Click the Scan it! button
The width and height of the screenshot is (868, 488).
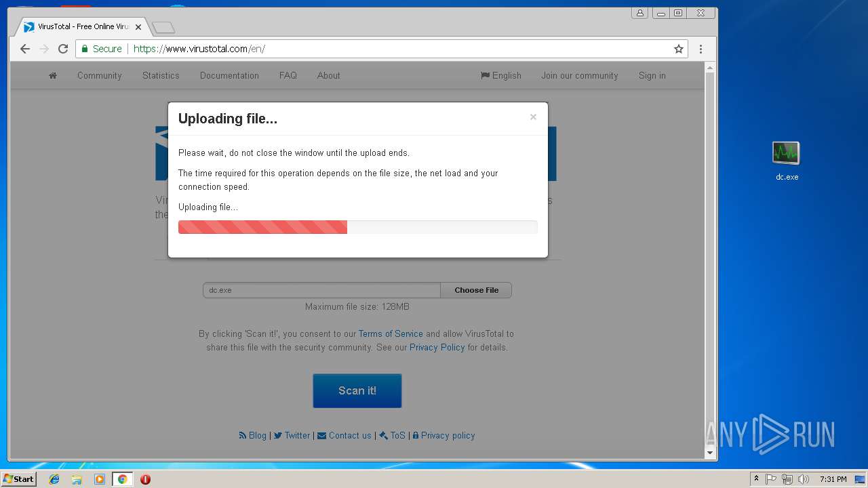(357, 390)
